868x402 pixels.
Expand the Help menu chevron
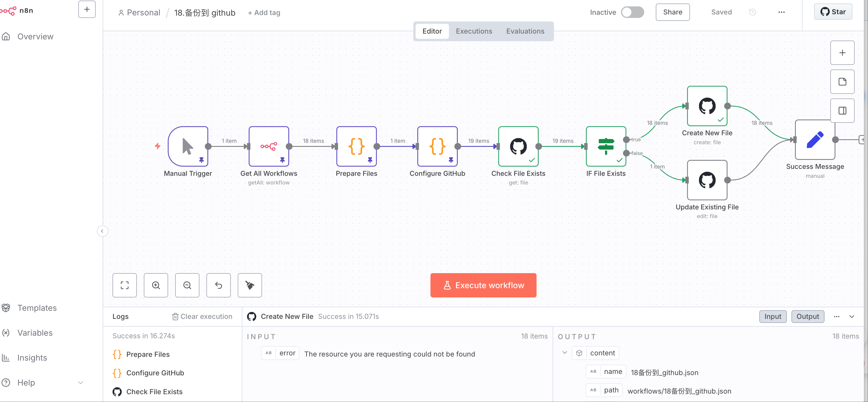tap(81, 383)
